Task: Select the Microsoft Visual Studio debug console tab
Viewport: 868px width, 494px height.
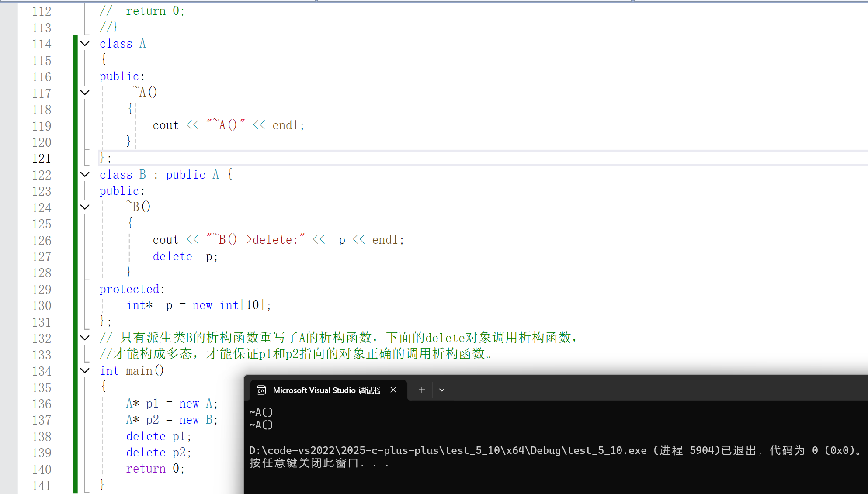Action: 326,390
